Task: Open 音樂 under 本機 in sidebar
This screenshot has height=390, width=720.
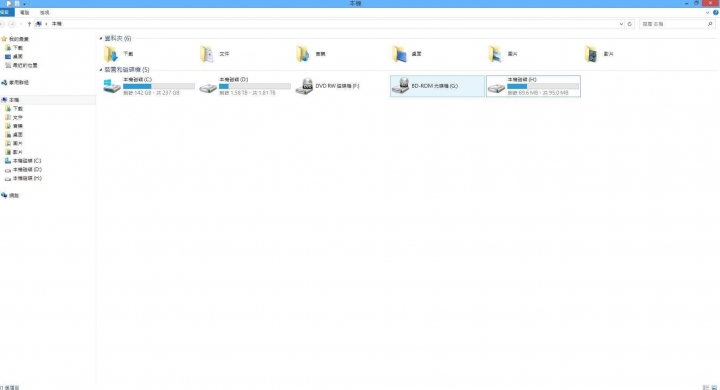Action: click(x=14, y=126)
